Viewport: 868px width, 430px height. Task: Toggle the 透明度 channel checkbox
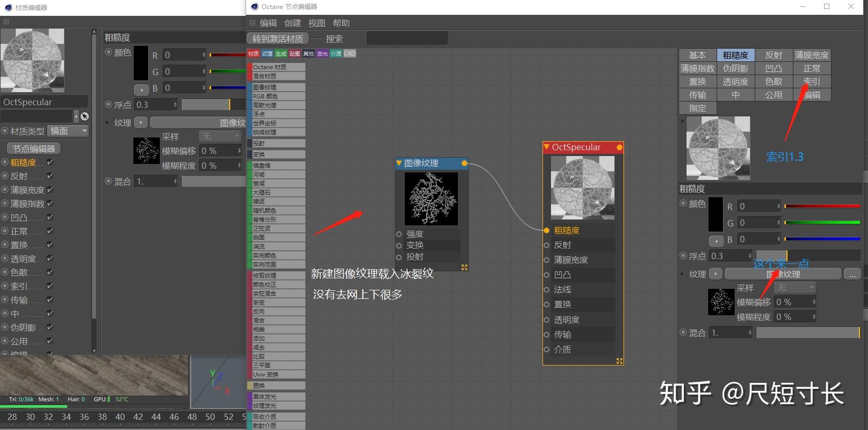point(50,258)
